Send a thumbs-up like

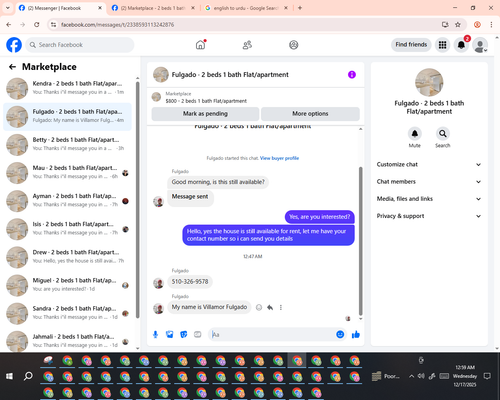[356, 334]
